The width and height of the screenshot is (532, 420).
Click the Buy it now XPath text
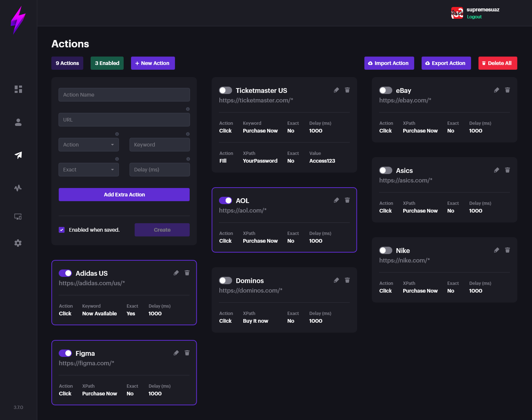point(255,321)
